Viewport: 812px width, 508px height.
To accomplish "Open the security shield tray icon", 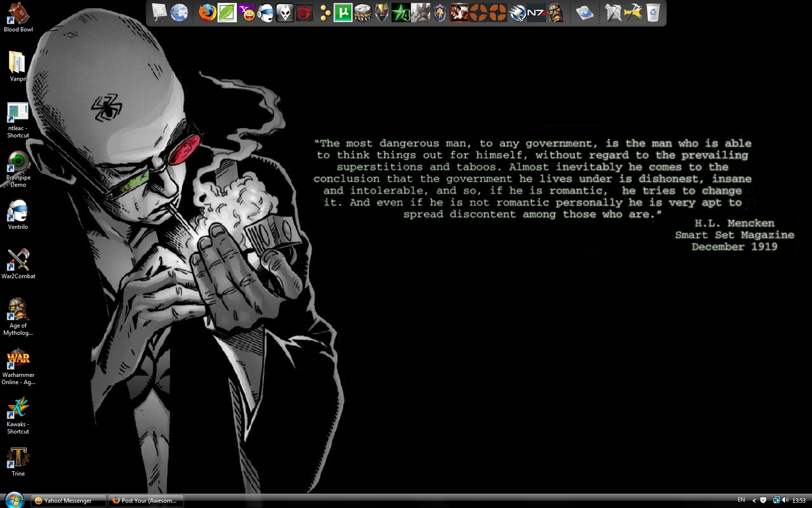I will pyautogui.click(x=763, y=500).
